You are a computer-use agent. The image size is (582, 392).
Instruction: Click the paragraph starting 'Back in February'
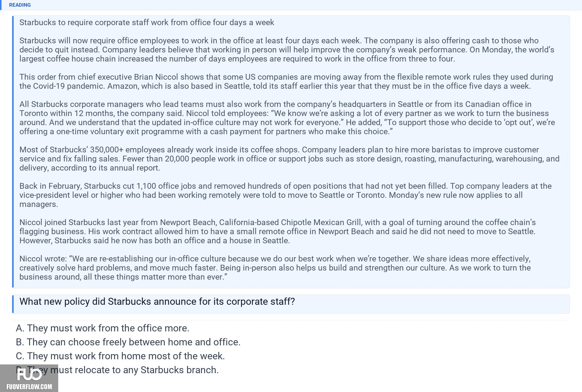click(x=286, y=195)
